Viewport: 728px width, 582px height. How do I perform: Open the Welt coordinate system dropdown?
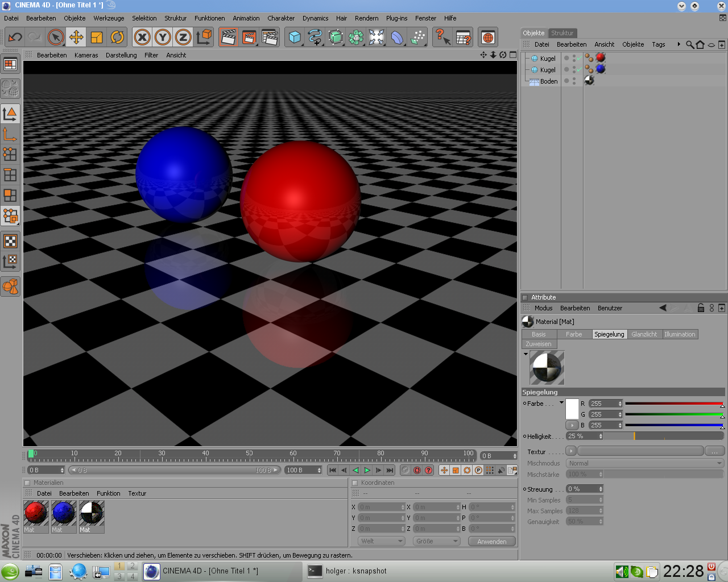(x=381, y=541)
